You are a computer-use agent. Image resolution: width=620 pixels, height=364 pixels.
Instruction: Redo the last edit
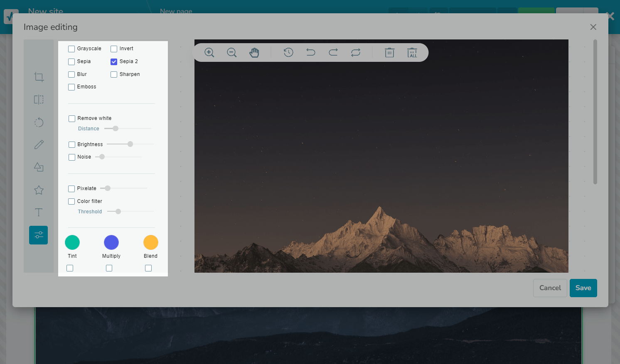pyautogui.click(x=333, y=53)
